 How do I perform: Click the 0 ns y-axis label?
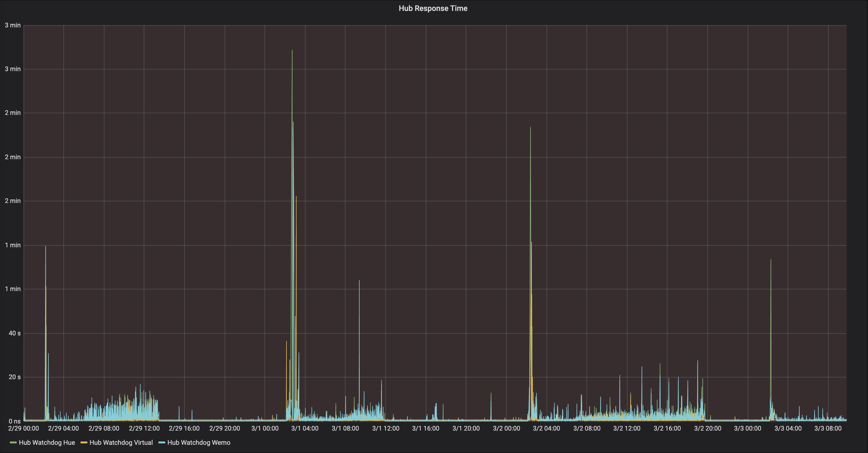(14, 421)
